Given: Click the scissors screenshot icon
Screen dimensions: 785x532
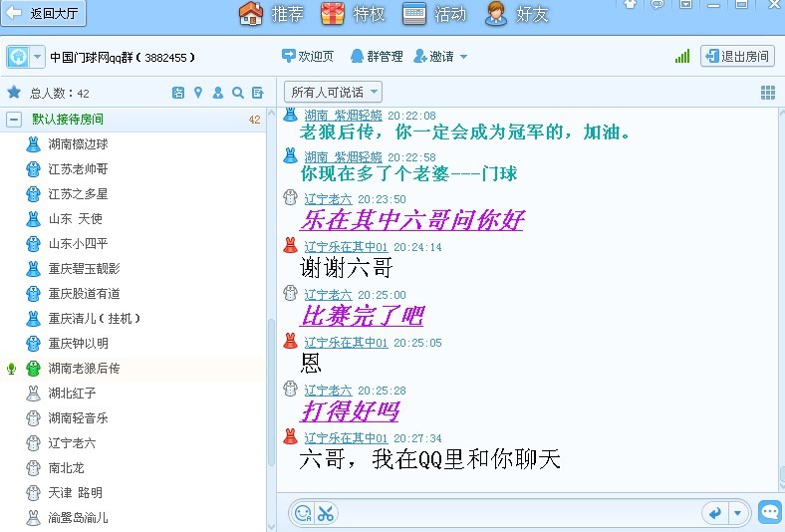Looking at the screenshot, I should [326, 513].
